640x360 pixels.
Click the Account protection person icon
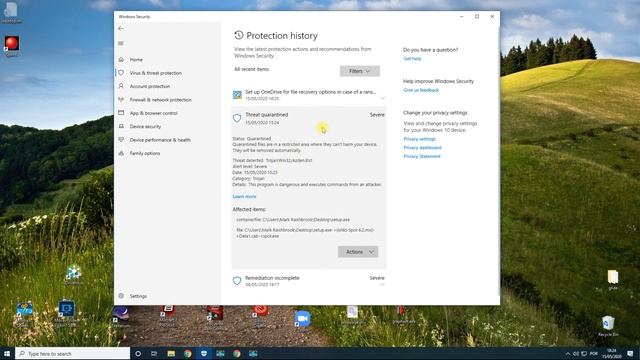pos(121,86)
